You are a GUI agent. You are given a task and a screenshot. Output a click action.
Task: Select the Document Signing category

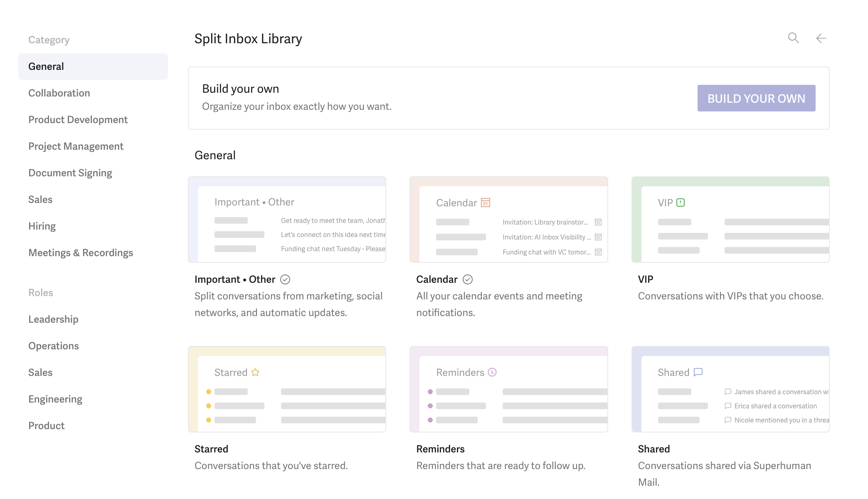click(70, 173)
